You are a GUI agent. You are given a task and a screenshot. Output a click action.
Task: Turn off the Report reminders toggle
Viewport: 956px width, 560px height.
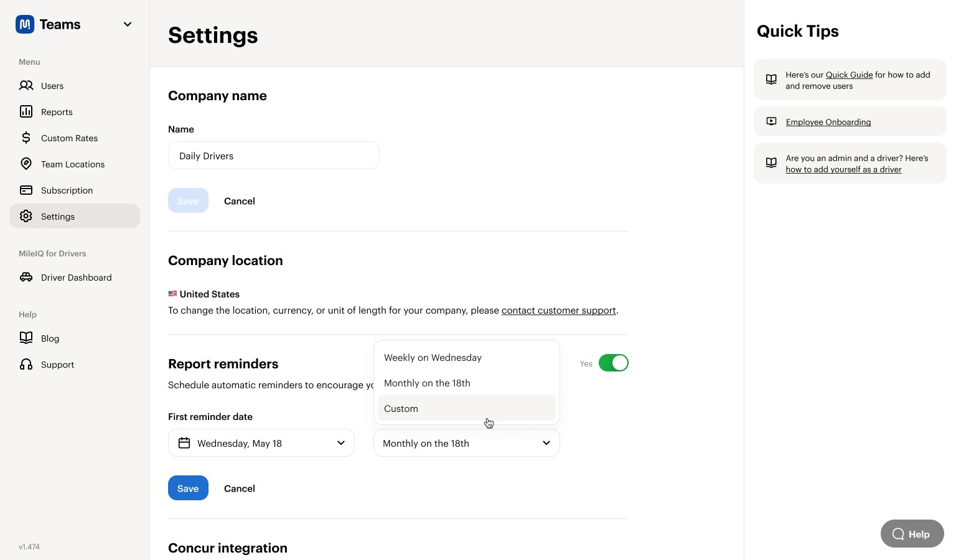click(613, 363)
